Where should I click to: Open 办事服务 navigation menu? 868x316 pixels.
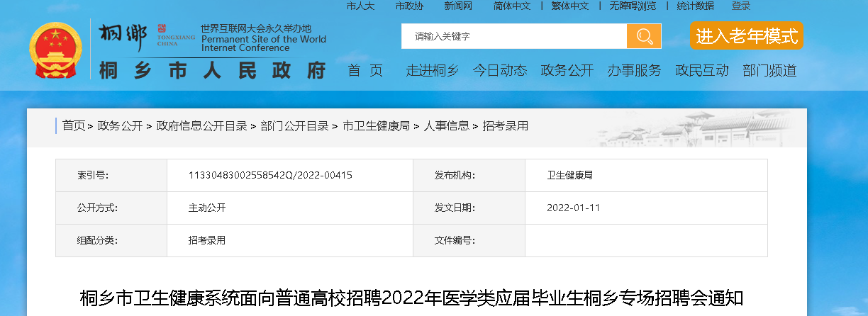(x=635, y=70)
